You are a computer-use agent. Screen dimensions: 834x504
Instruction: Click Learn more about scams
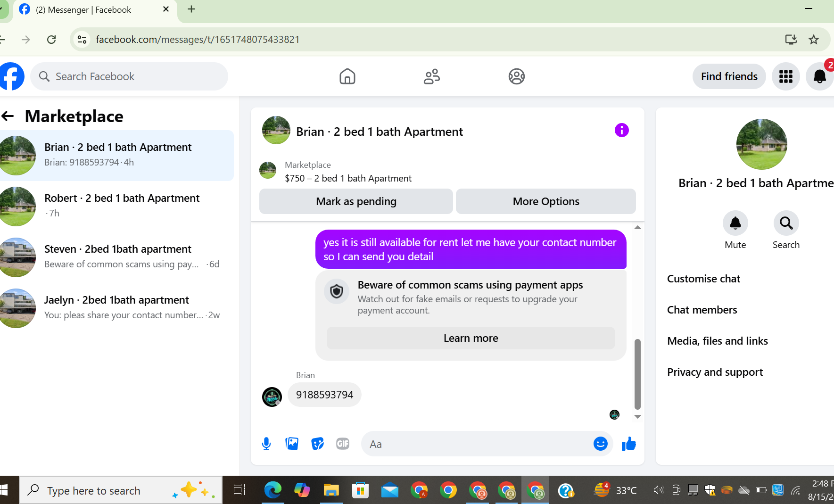(x=471, y=338)
